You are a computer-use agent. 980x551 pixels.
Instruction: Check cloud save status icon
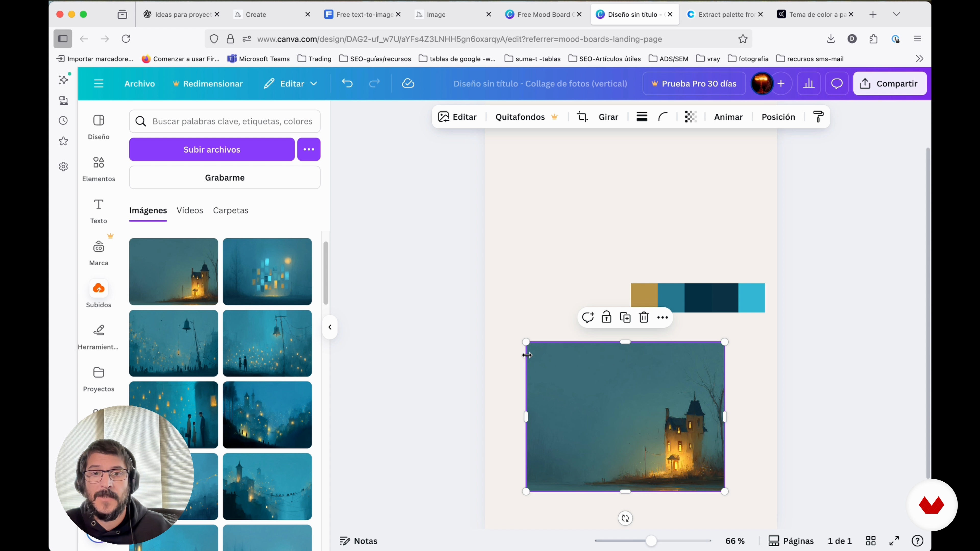pos(408,83)
